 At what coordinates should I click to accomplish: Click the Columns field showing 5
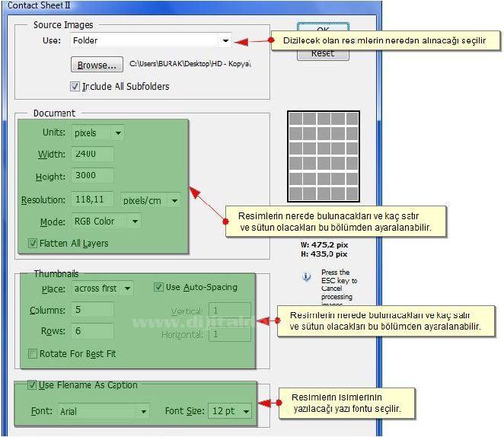[x=93, y=310]
